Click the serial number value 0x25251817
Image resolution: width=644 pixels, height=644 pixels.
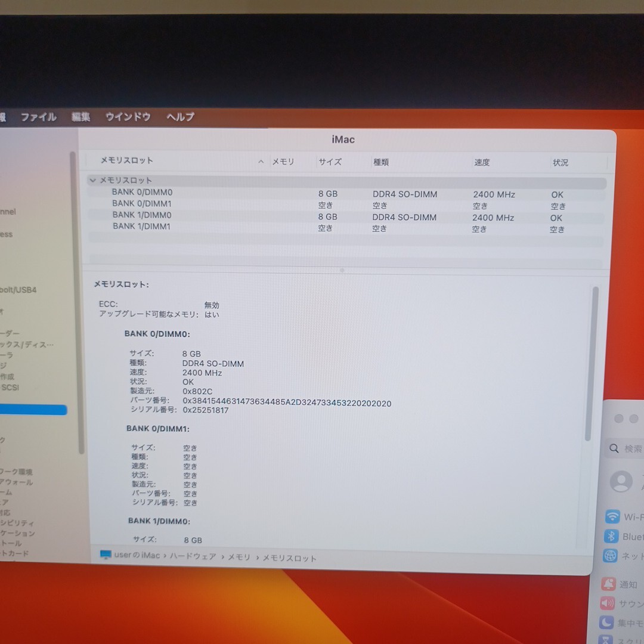[x=205, y=410]
